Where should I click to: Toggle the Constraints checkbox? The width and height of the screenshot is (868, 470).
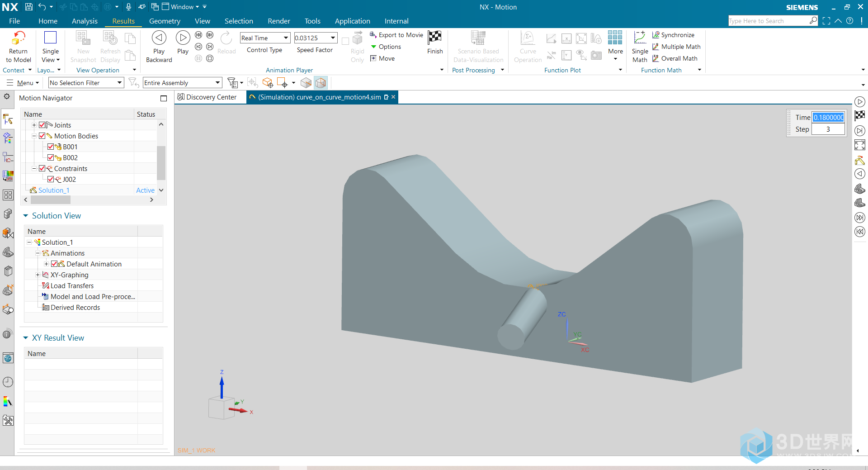tap(42, 168)
